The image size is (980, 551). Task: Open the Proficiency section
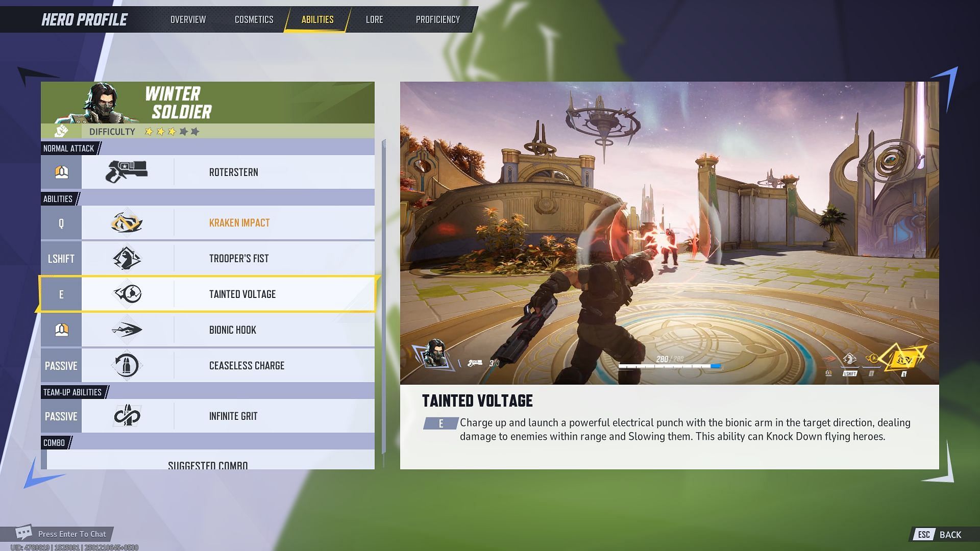click(437, 18)
